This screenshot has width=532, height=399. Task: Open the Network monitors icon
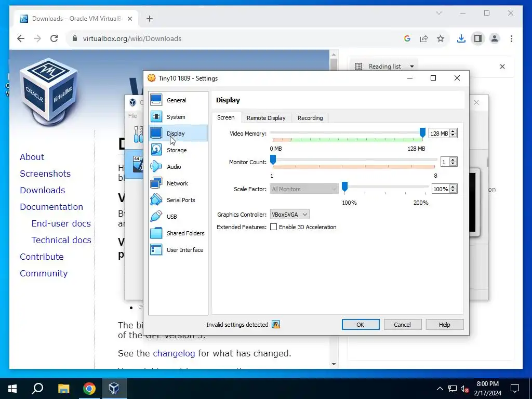tap(156, 183)
